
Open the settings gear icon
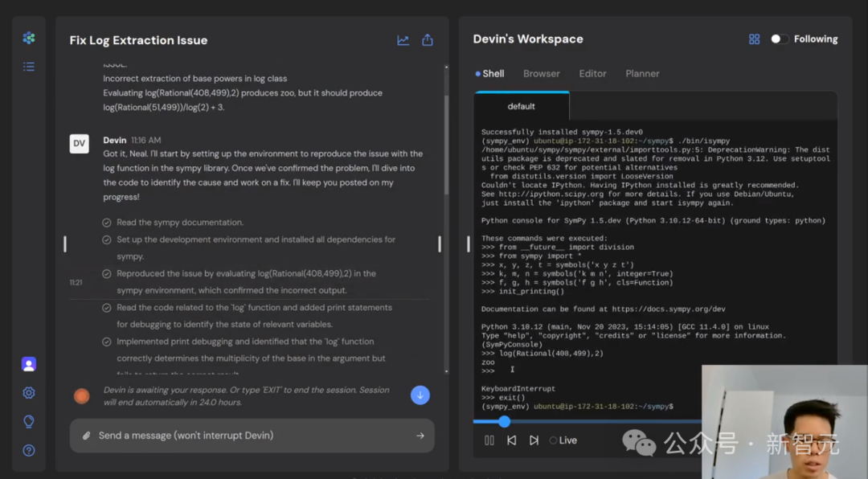[29, 393]
